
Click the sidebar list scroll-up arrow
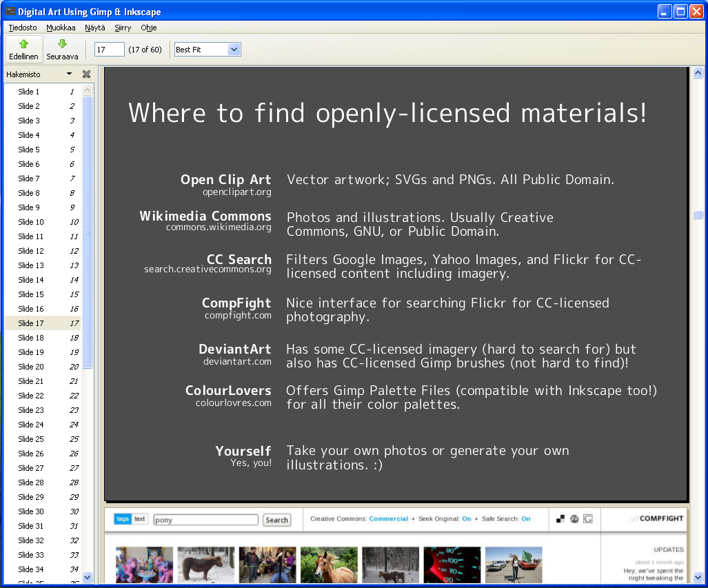(x=87, y=90)
